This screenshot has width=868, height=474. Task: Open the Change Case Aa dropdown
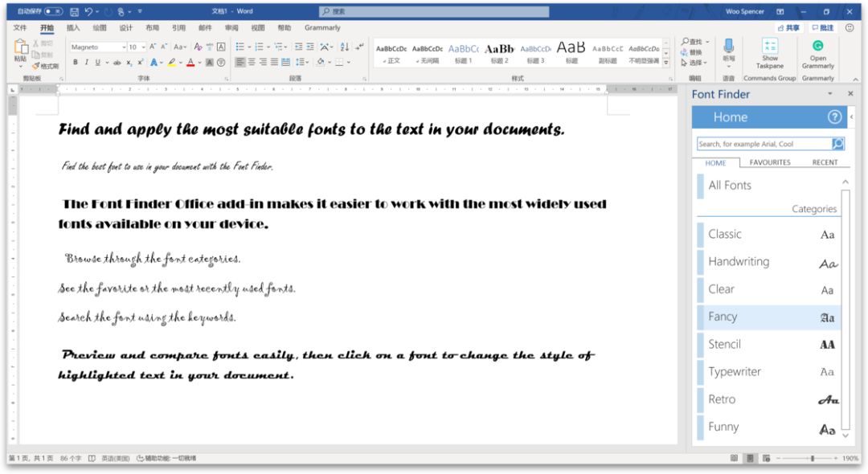click(180, 47)
